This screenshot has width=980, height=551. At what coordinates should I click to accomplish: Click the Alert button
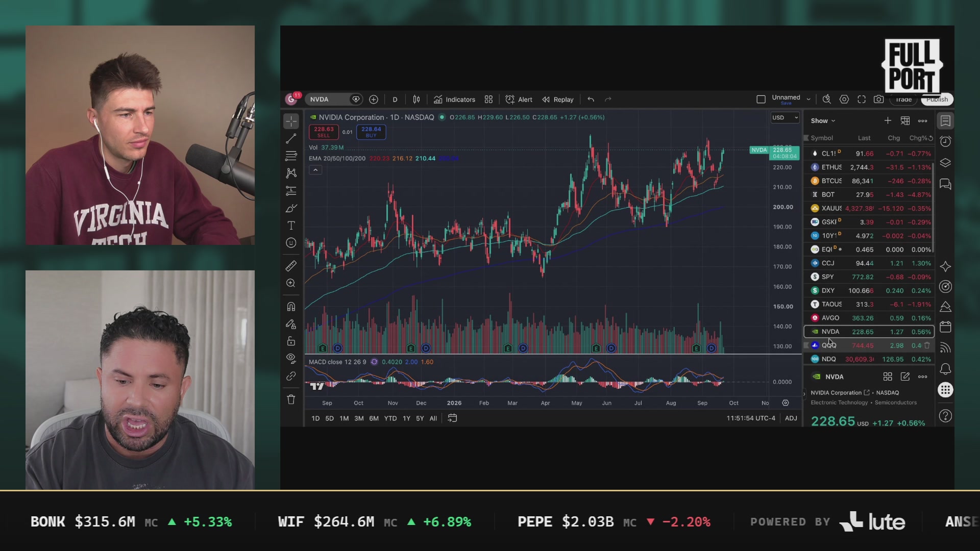pos(519,99)
